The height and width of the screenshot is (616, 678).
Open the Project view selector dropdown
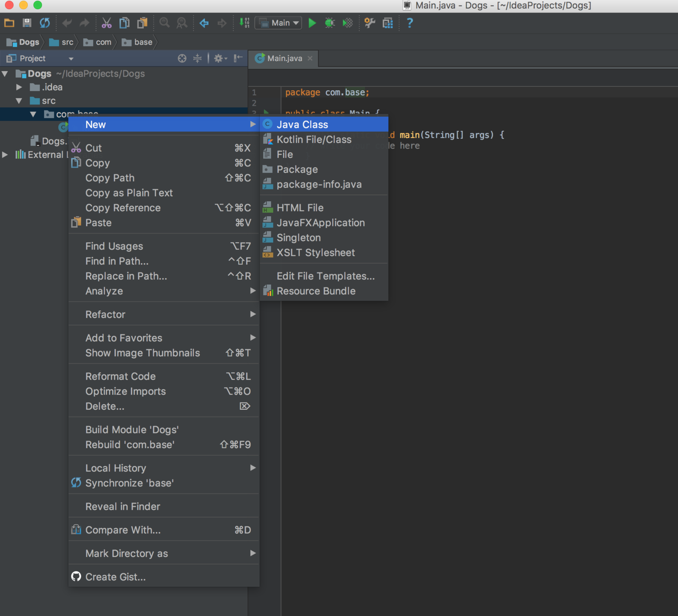(71, 59)
